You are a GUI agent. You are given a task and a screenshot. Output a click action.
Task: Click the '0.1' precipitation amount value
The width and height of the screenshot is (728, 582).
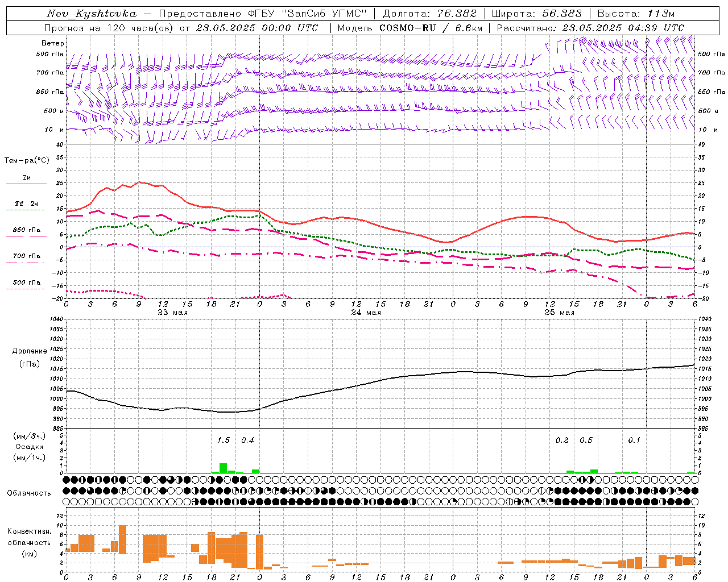[634, 440]
